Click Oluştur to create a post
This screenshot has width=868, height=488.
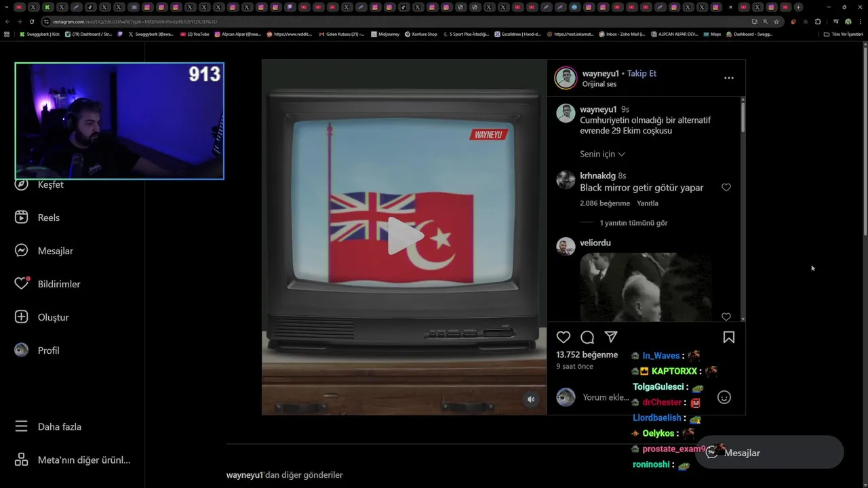pos(43,317)
